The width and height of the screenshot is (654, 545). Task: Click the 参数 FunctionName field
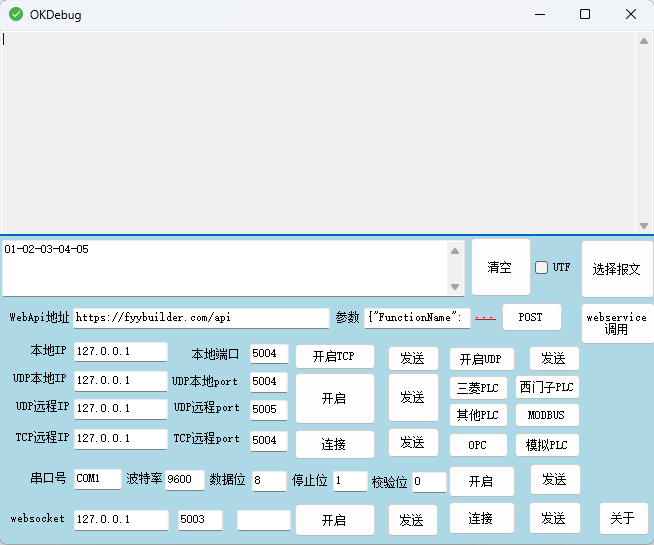pos(417,318)
